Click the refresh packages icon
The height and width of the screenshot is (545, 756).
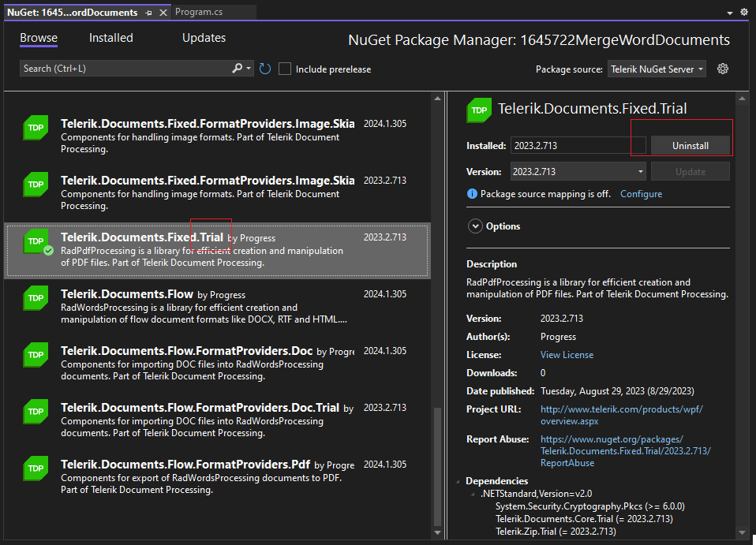tap(265, 69)
